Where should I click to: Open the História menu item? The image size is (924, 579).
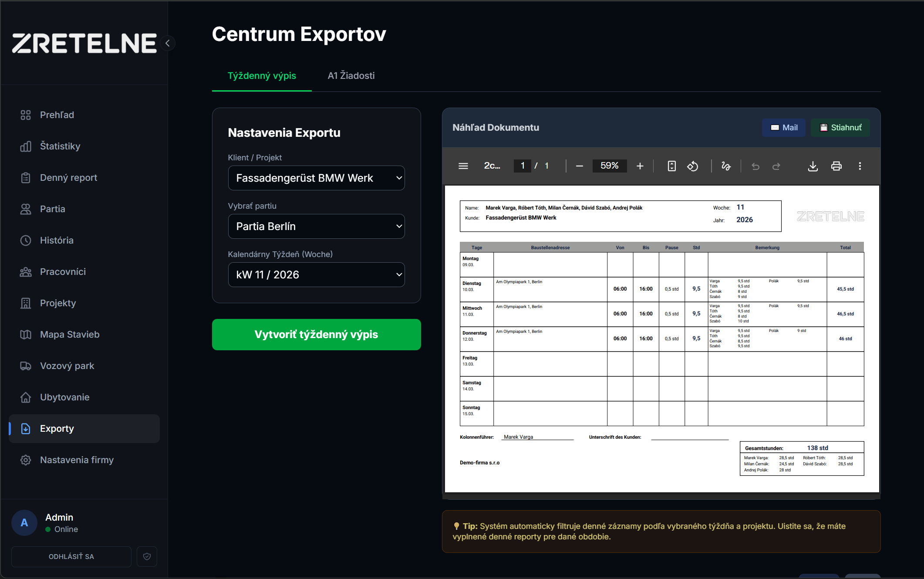(x=84, y=240)
